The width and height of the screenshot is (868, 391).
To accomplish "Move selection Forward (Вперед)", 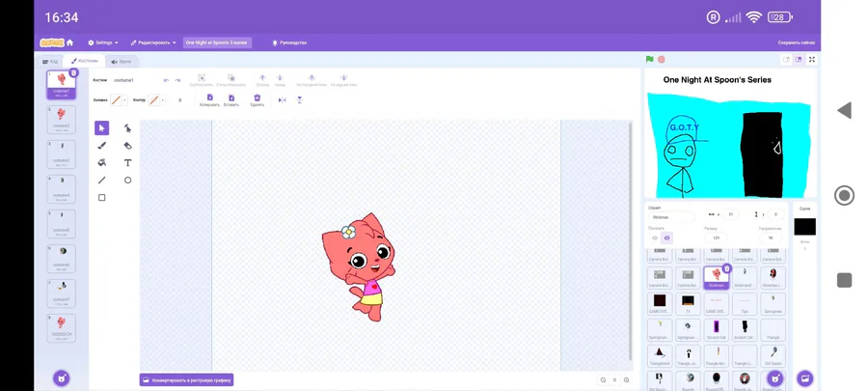I will coord(262,78).
